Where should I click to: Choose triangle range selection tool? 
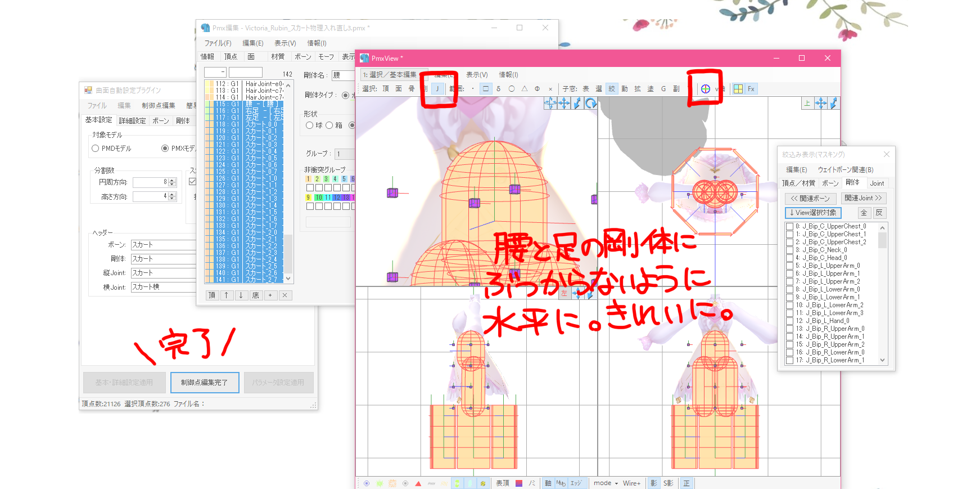point(525,89)
